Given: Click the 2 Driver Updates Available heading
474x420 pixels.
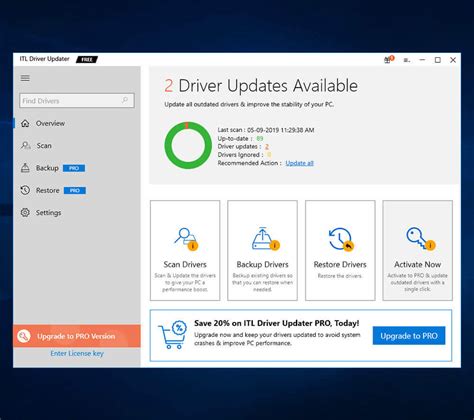Looking at the screenshot, I should pyautogui.click(x=261, y=86).
